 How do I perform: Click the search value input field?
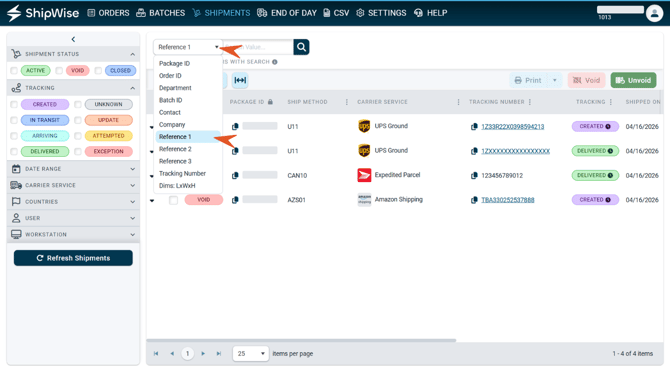[x=258, y=47]
